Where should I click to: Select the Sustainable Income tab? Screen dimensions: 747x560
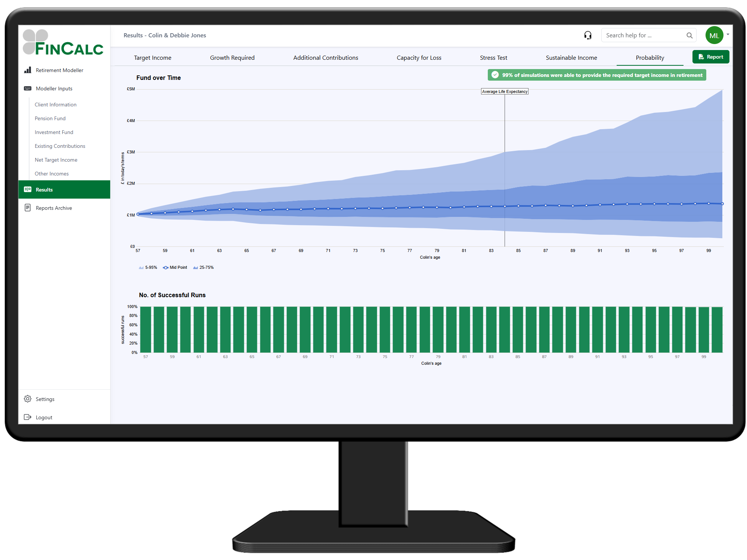[x=571, y=57]
